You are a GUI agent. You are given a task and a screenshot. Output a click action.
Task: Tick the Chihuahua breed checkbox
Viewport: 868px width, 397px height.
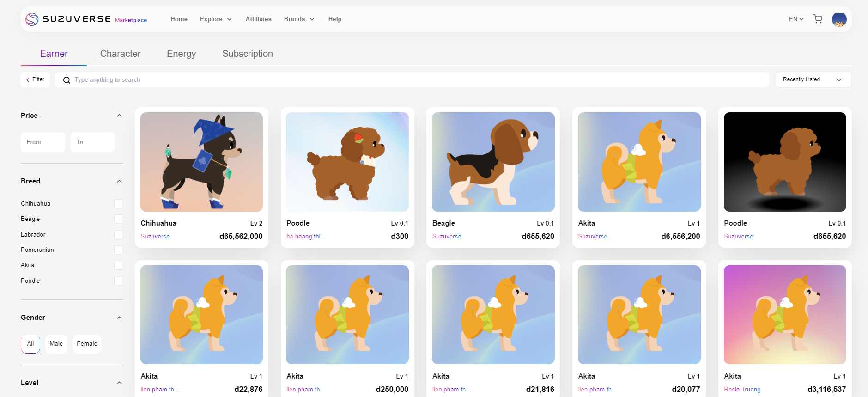(x=119, y=204)
